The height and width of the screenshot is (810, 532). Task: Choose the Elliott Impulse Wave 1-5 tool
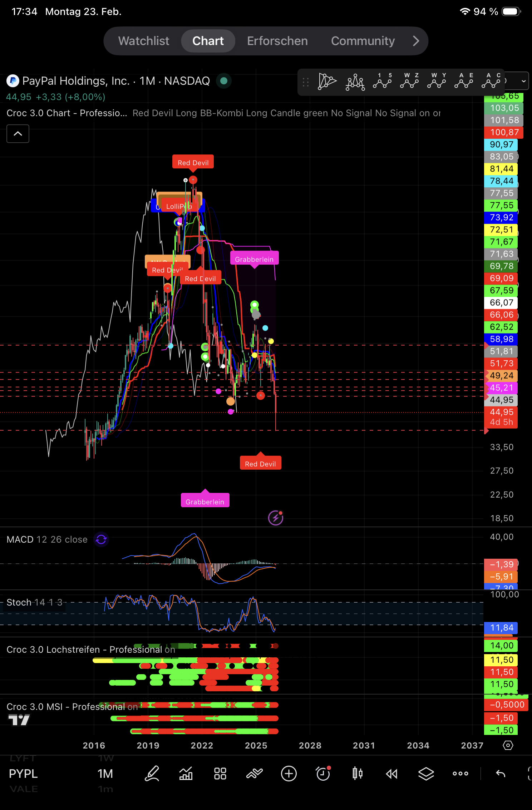[382, 81]
